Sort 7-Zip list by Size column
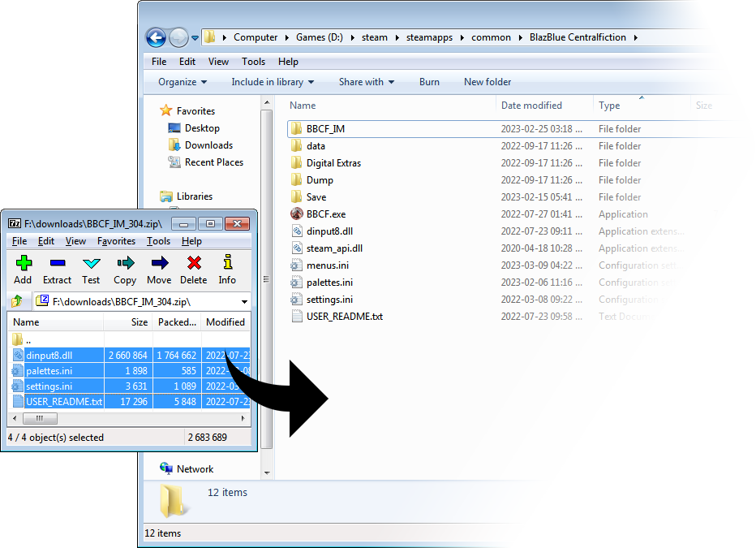The height and width of the screenshot is (548, 756). tap(139, 321)
